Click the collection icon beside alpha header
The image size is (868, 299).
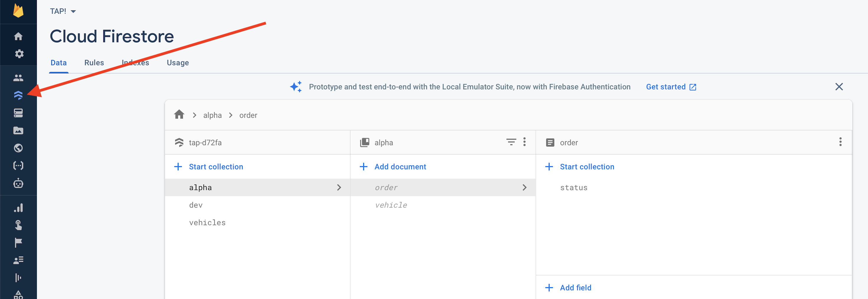tap(365, 142)
